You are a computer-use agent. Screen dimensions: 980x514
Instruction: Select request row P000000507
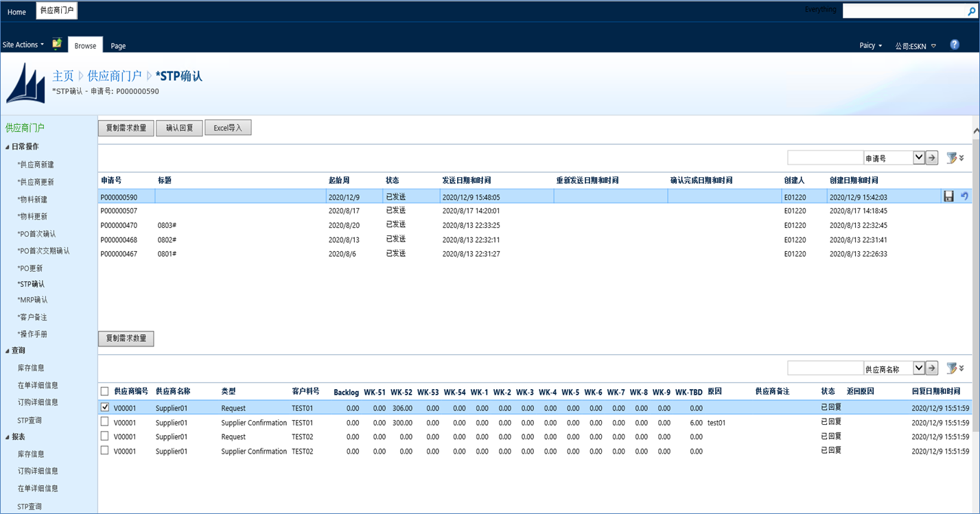535,211
